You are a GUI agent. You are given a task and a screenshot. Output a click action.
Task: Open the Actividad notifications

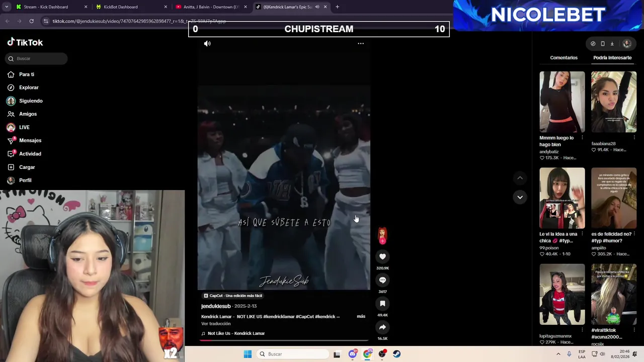[x=30, y=154]
